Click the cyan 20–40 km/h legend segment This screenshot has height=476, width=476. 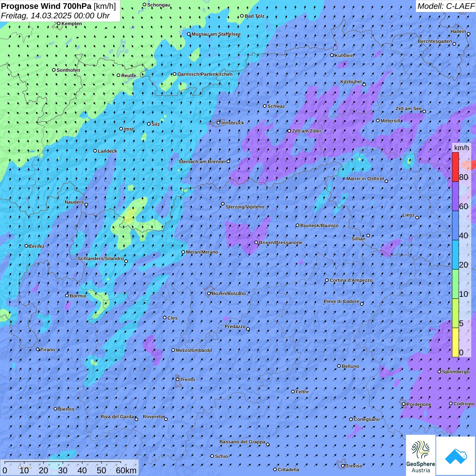point(455,255)
